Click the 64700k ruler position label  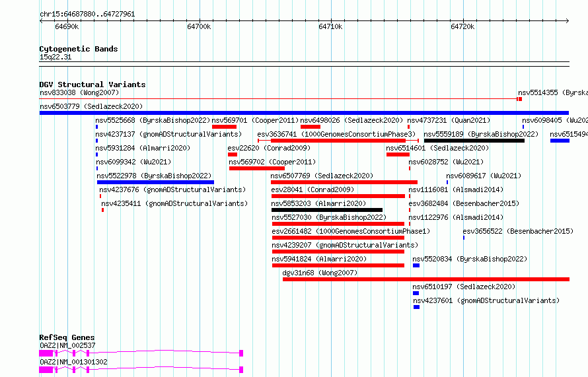(199, 26)
